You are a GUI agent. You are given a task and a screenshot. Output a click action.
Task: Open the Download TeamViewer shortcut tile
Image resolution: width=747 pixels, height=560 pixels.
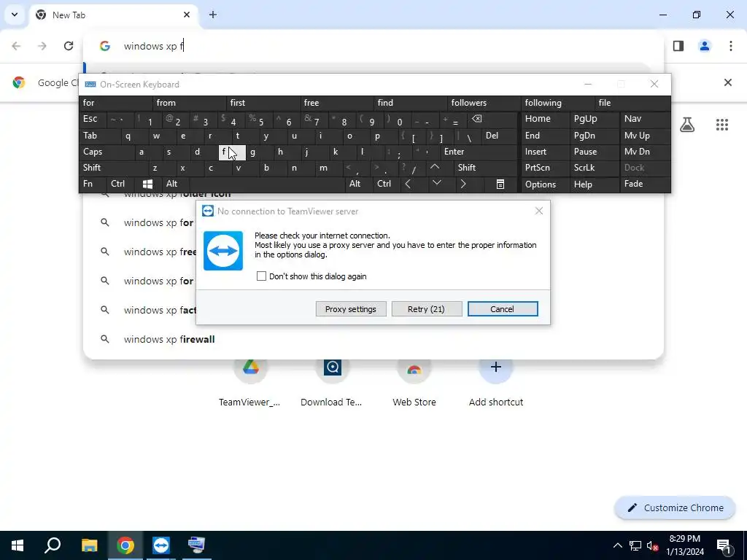click(332, 381)
